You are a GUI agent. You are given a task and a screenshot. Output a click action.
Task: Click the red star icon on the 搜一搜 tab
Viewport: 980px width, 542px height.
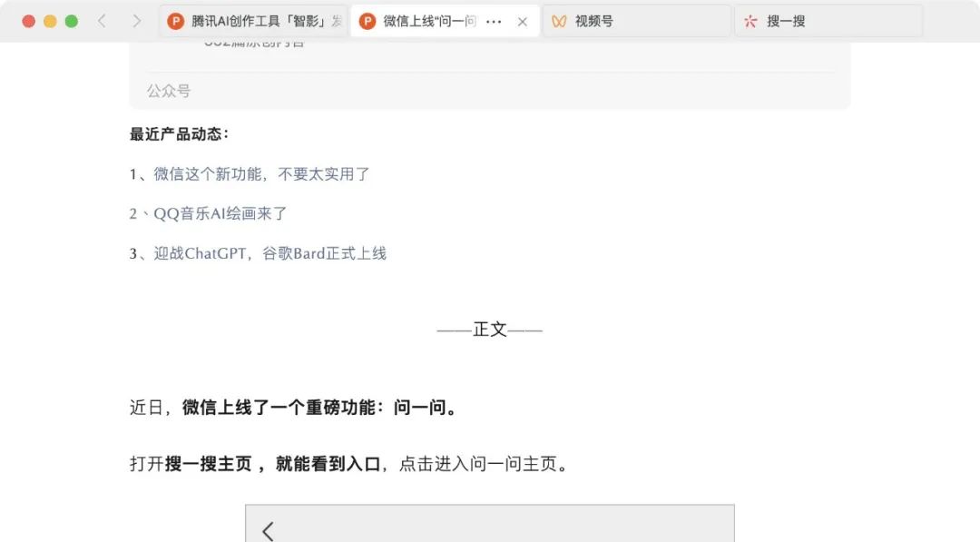750,21
